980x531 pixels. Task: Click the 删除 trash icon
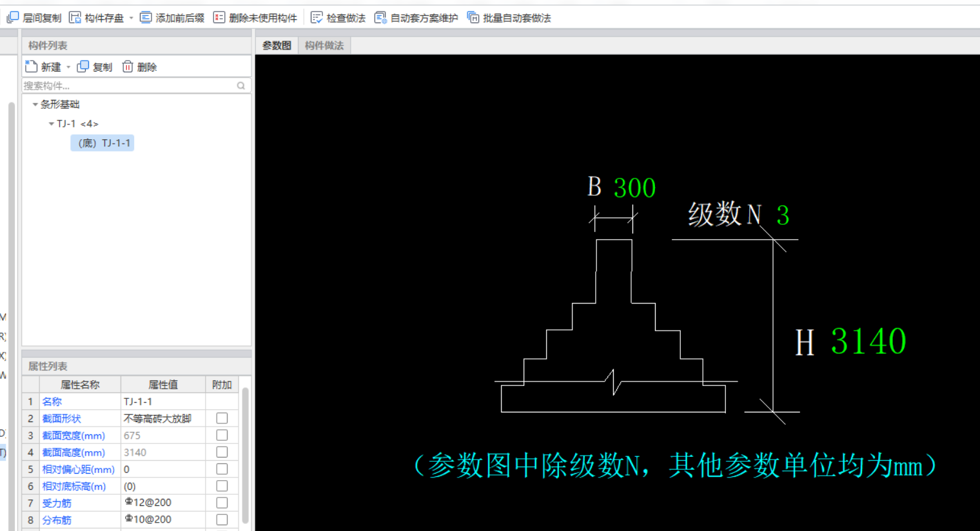click(128, 66)
